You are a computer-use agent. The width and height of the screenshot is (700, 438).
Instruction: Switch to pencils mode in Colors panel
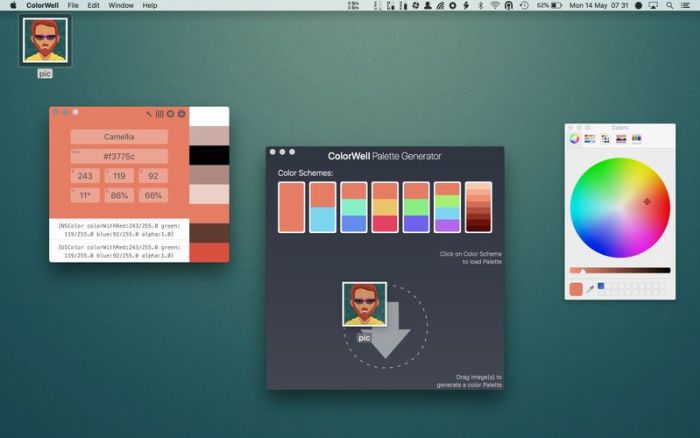[x=636, y=139]
